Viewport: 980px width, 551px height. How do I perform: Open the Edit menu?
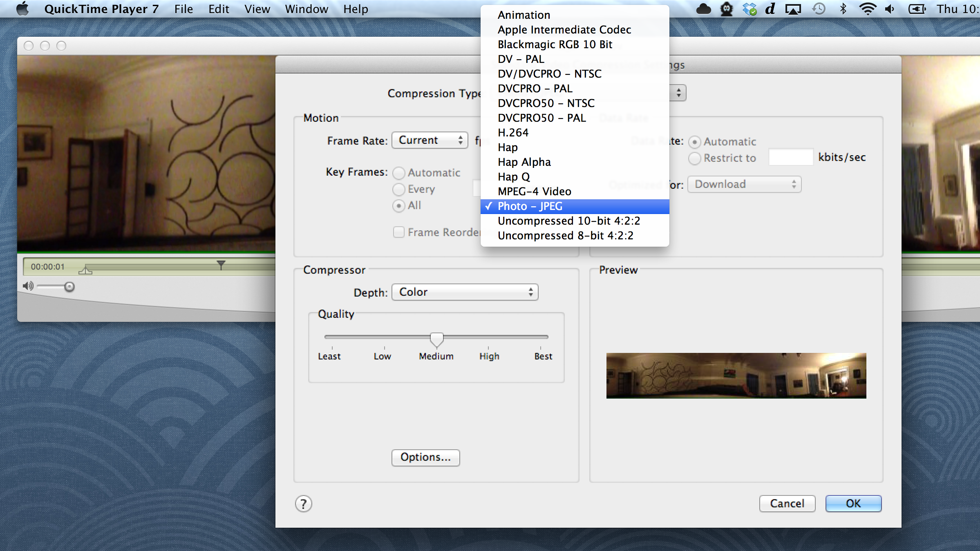[219, 9]
